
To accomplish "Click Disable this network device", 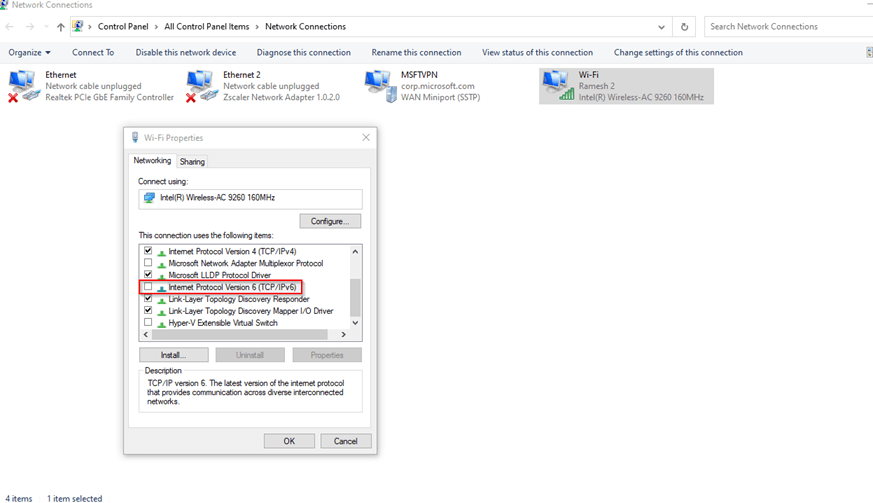I will pos(186,52).
